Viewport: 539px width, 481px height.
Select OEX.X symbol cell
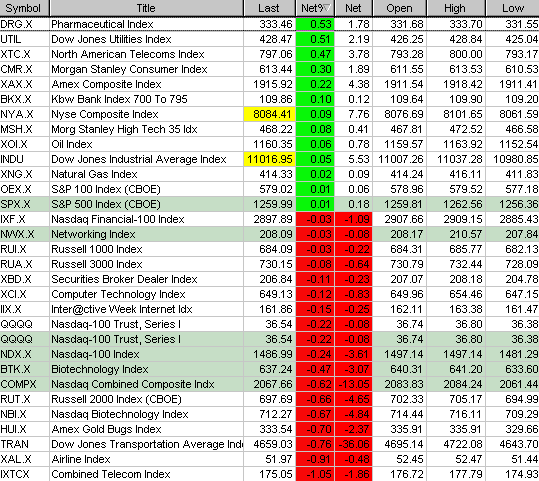pyautogui.click(x=24, y=189)
